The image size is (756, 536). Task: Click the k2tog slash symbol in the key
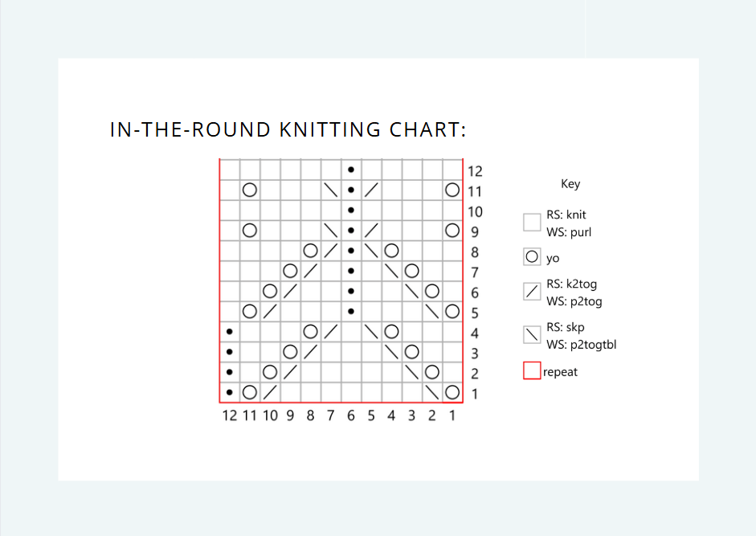click(532, 292)
